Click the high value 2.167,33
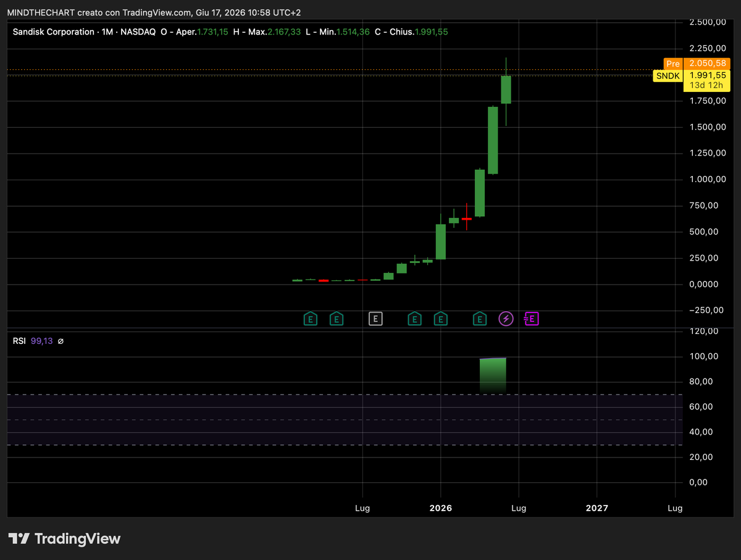741x560 pixels. tap(283, 31)
